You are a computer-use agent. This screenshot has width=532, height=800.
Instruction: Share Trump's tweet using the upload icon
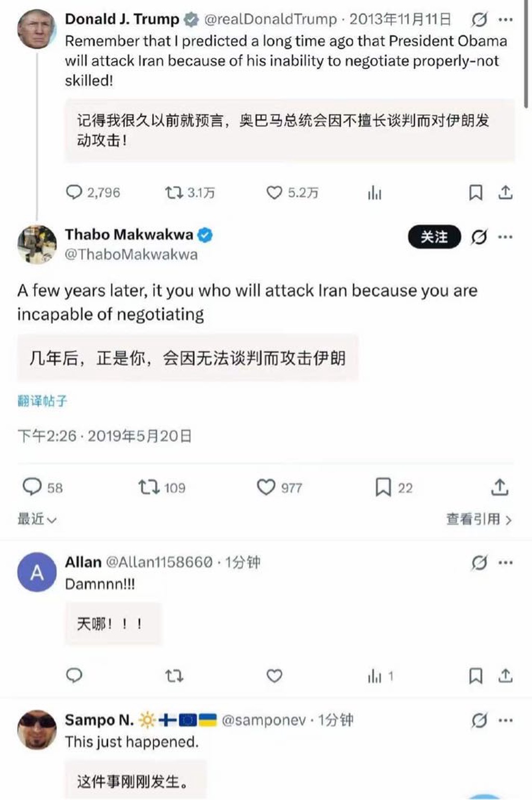click(x=506, y=193)
